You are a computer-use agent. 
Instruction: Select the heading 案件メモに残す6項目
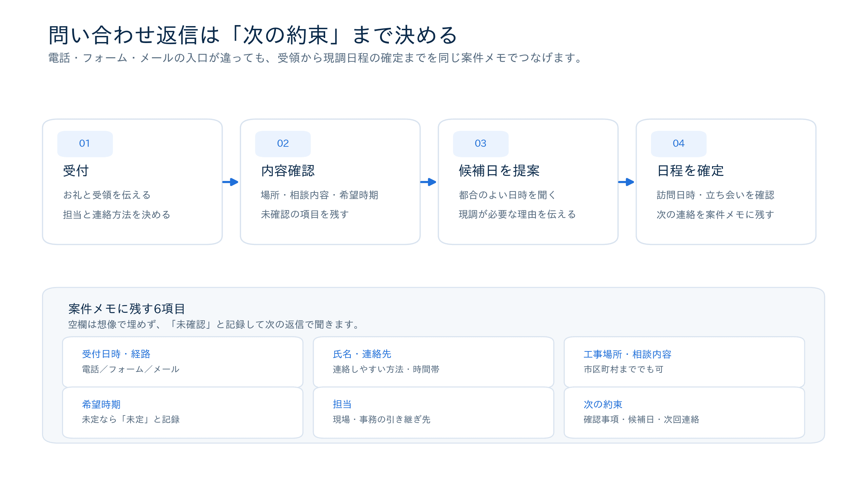(x=126, y=309)
